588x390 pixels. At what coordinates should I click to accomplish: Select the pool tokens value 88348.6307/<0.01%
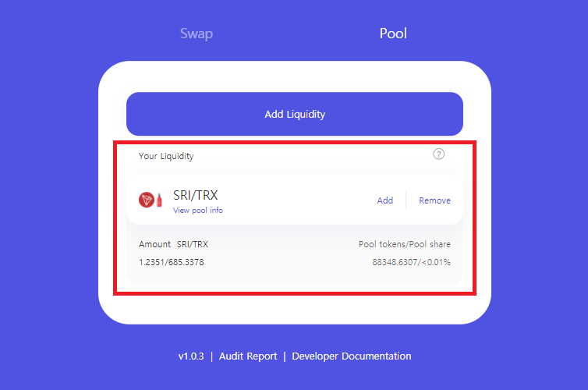coord(412,262)
